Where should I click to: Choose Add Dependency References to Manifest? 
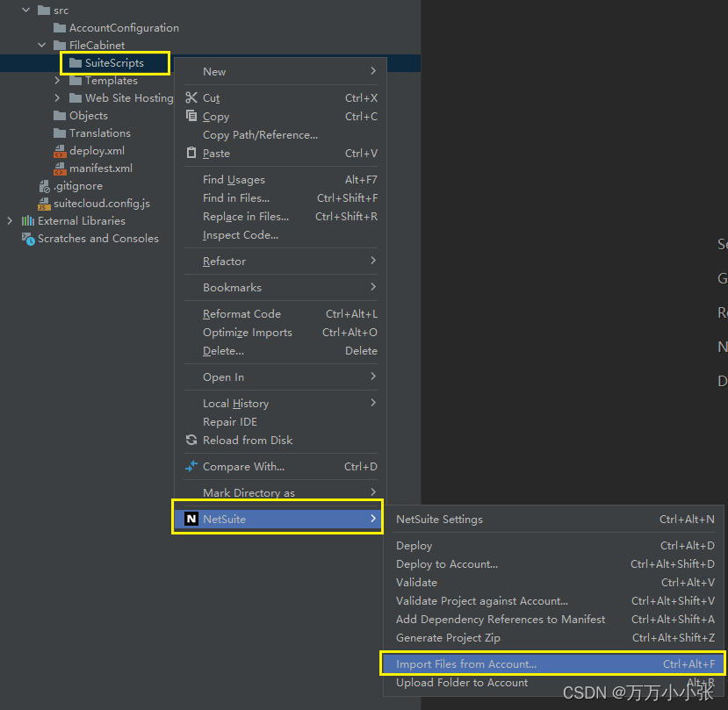[x=552, y=619]
